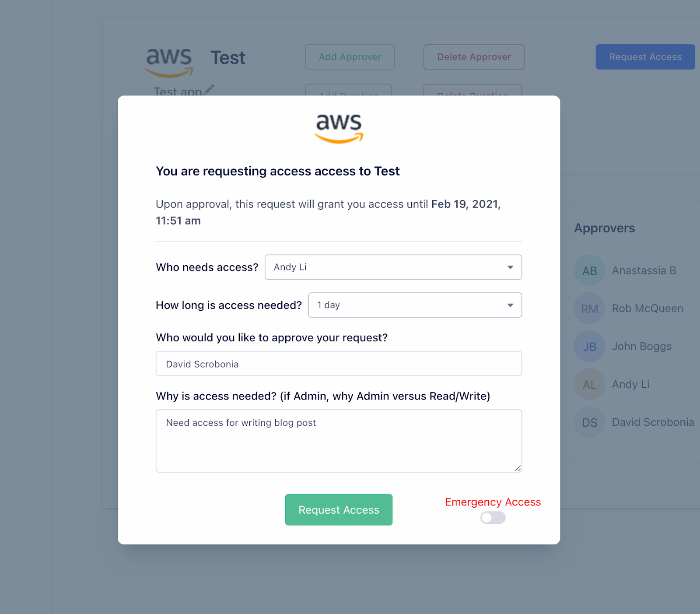Screen dimensions: 700x614
Task: Enable the Emergency Access toggle
Action: [492, 518]
